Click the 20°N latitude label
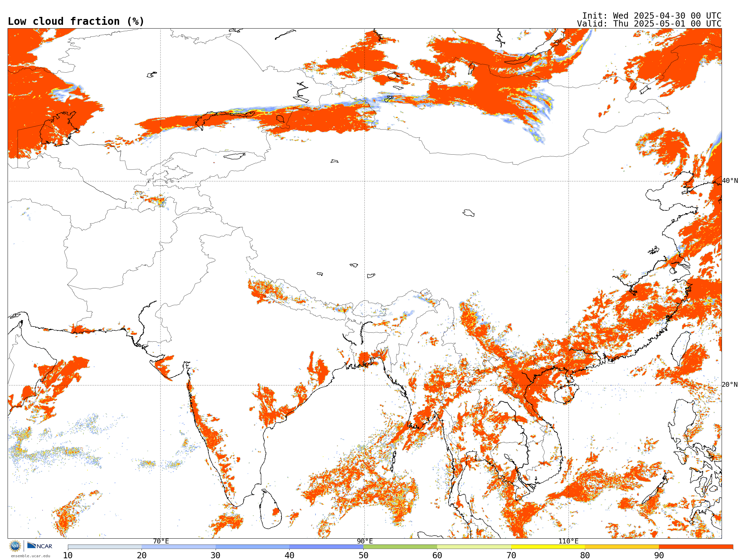744x560 pixels. tap(730, 385)
